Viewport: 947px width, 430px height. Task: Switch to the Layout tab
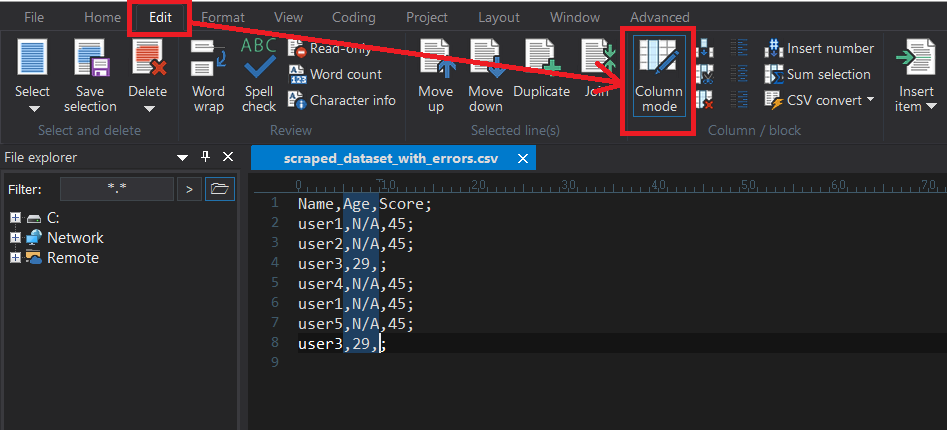click(498, 18)
